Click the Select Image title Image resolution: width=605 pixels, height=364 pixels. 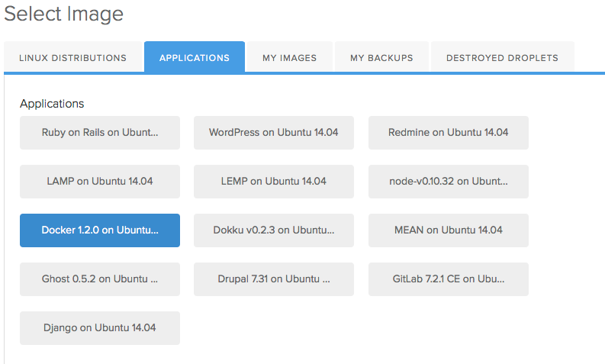[63, 14]
